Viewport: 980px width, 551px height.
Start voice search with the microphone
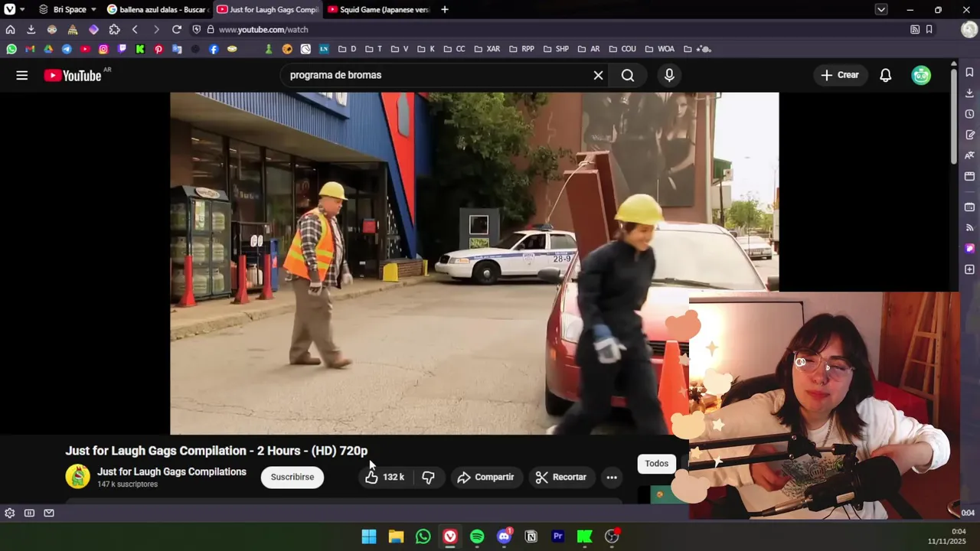point(669,75)
